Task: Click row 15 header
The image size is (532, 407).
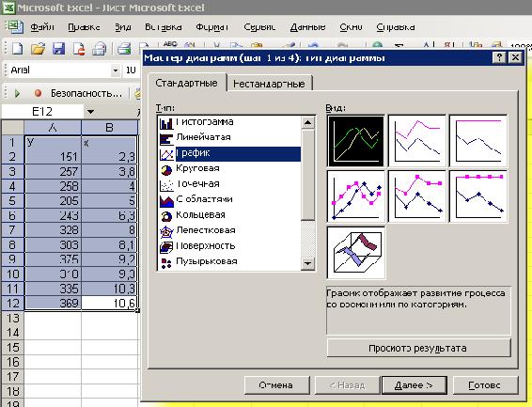Action: pos(12,347)
